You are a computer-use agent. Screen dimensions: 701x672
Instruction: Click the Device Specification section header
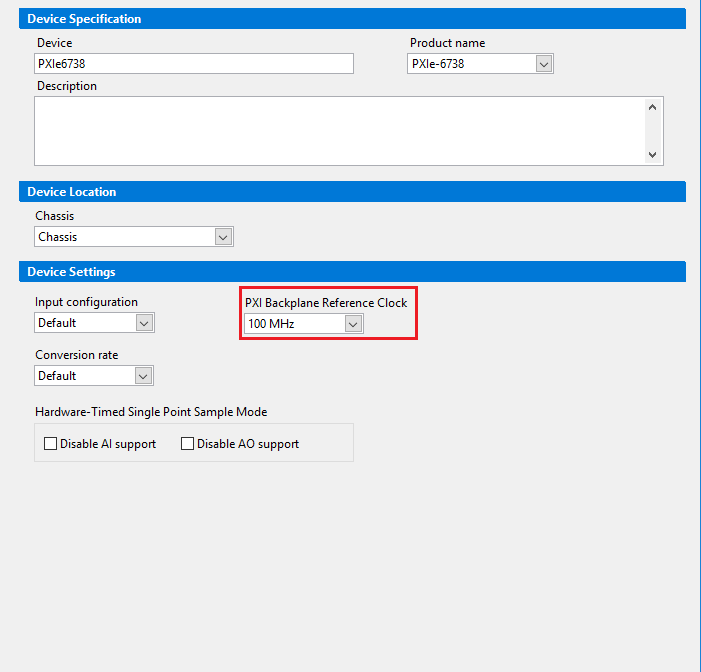352,19
